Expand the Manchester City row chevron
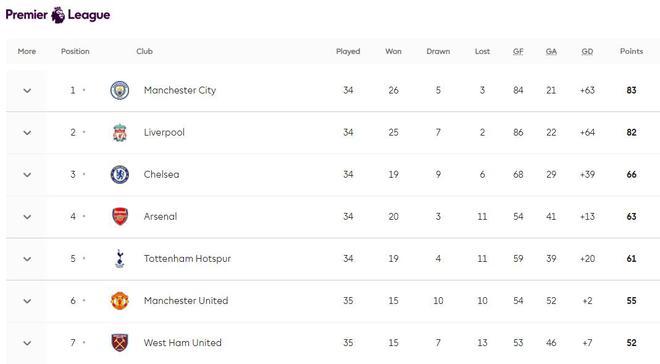The image size is (660, 364). [27, 90]
